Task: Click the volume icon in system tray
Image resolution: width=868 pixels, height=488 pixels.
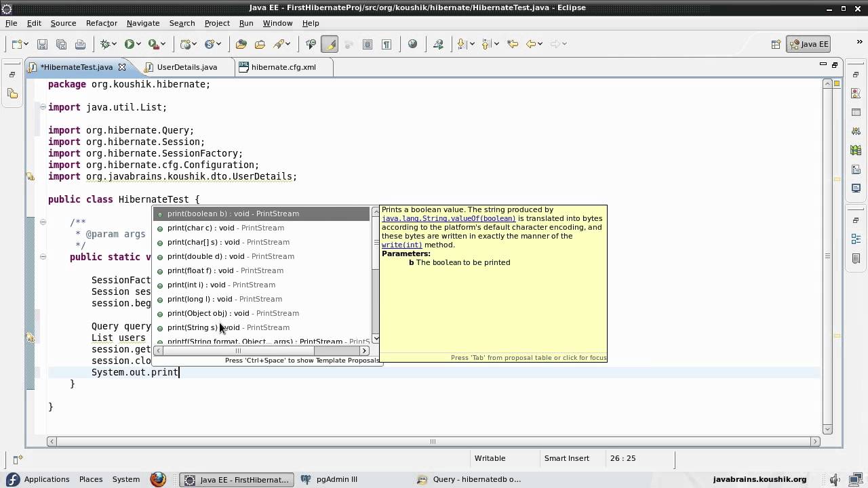Action: [835, 479]
